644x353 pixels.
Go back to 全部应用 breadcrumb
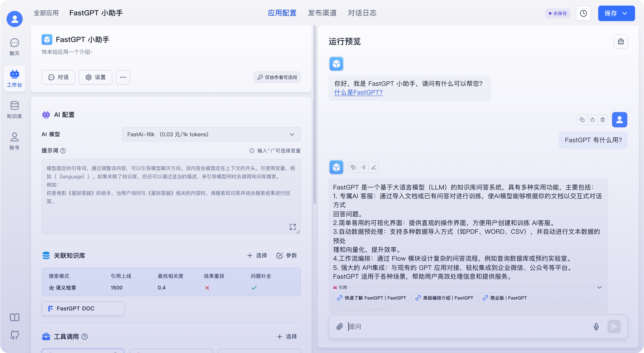coord(46,13)
